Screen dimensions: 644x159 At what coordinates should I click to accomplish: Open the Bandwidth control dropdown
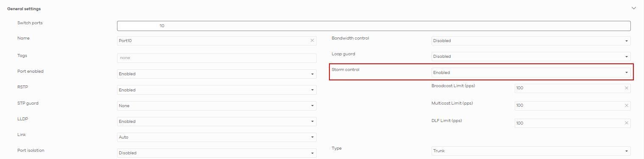point(531,41)
